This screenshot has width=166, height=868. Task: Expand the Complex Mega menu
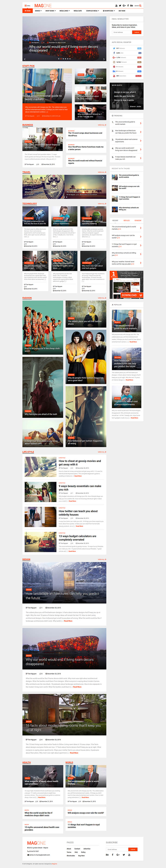pyautogui.click(x=92, y=11)
